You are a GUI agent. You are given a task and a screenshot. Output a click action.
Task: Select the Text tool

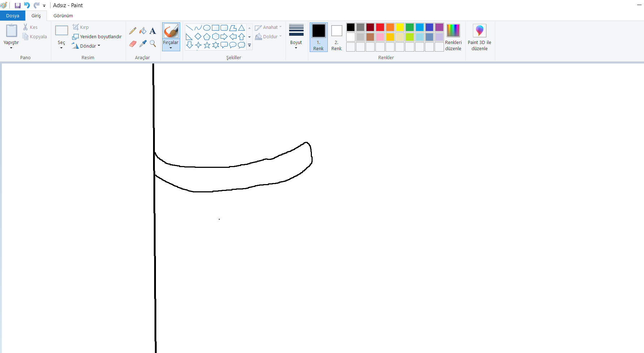[153, 30]
